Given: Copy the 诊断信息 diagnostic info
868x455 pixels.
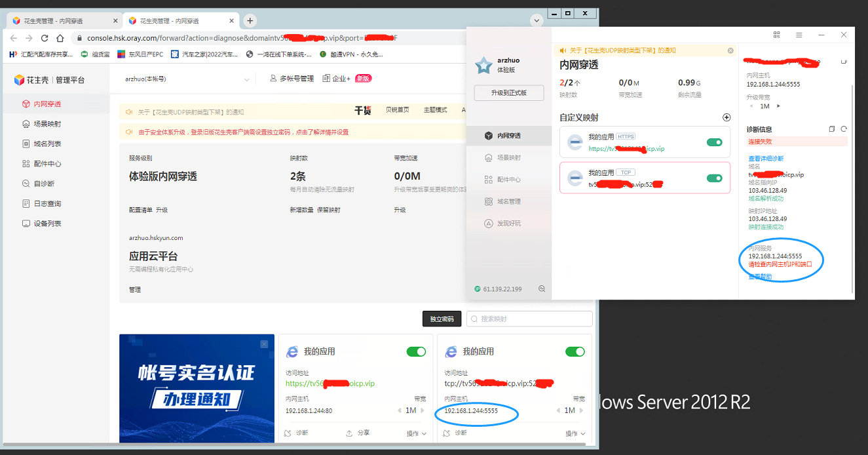Looking at the screenshot, I should point(832,129).
